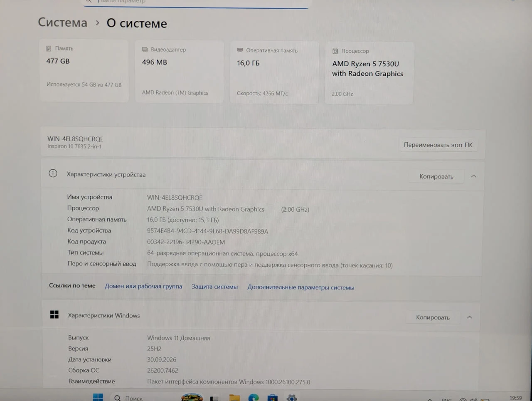Select product code 00342-22196-34290-AAOEM

[186, 242]
